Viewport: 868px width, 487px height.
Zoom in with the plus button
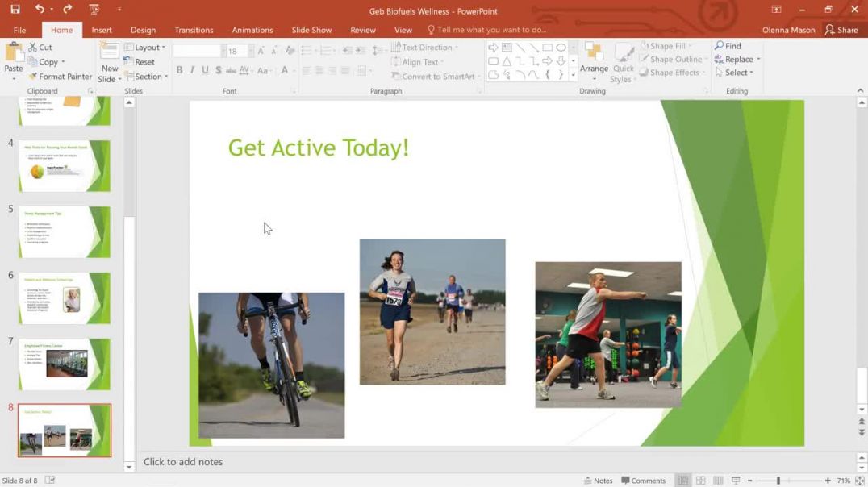pyautogui.click(x=828, y=481)
